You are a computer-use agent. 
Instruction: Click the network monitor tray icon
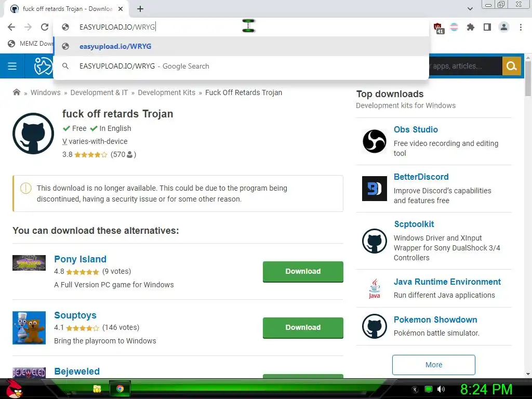point(429,389)
